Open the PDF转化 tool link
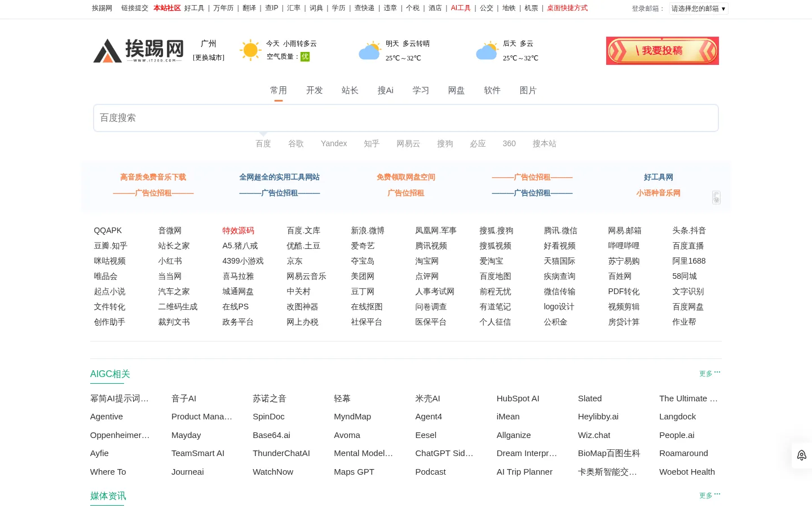This screenshot has height=508, width=812. [624, 291]
